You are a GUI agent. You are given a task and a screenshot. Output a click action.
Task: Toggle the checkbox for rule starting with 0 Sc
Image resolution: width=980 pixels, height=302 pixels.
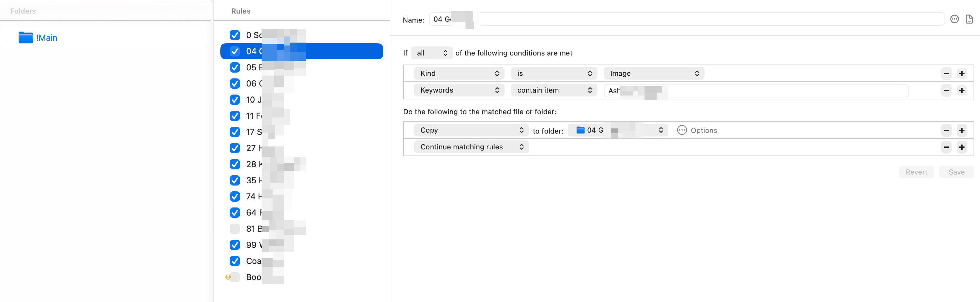point(235,35)
